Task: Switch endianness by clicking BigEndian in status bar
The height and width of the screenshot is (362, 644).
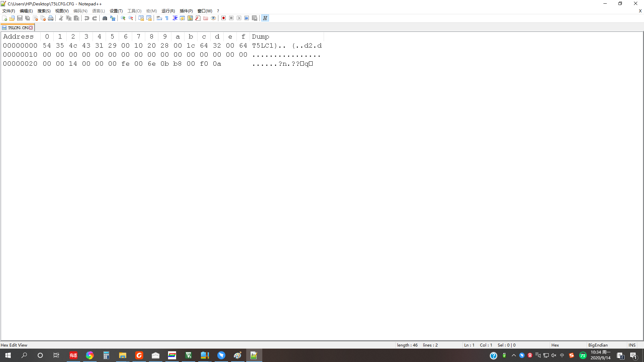Action: coord(598,345)
